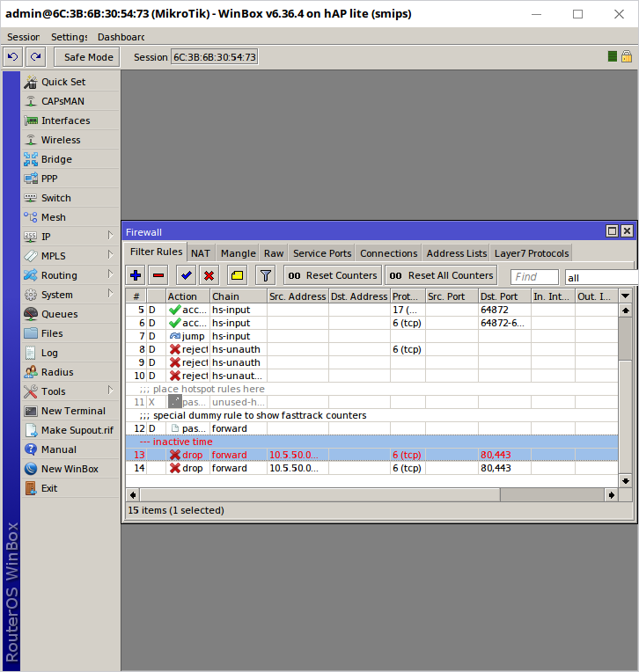
Task: Open the PPP sidebar item
Action: coord(70,179)
